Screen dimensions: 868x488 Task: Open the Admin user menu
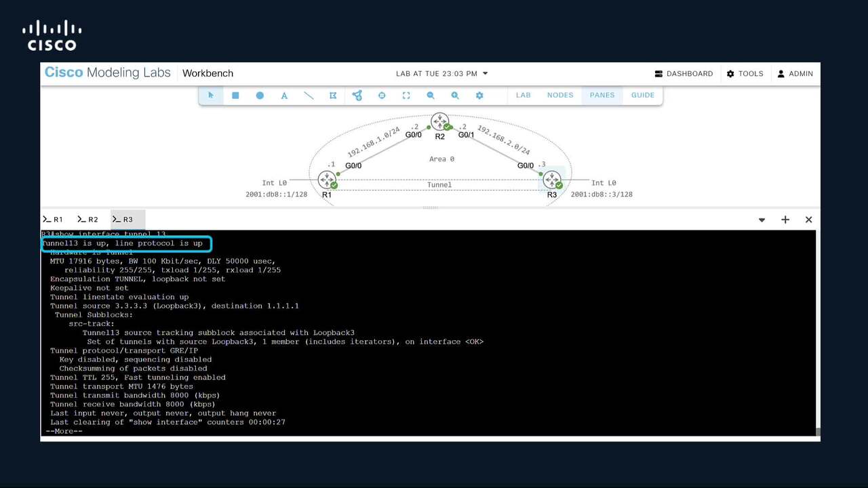click(x=795, y=73)
